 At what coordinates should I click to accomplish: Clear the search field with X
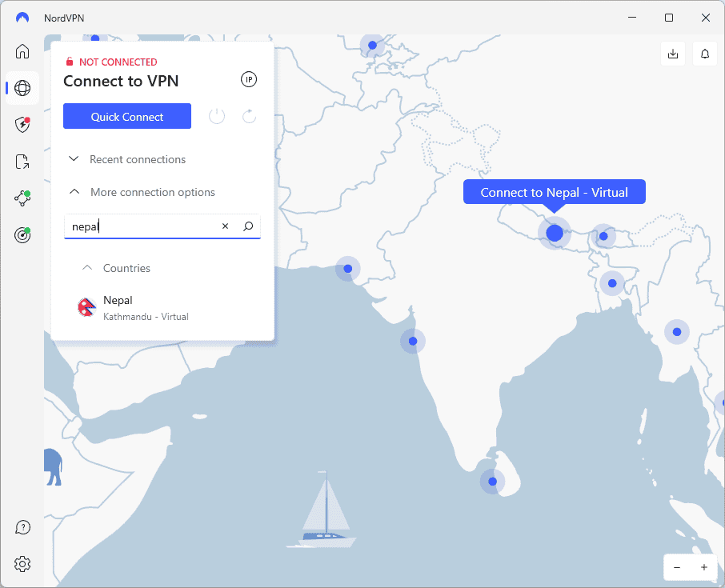click(225, 226)
